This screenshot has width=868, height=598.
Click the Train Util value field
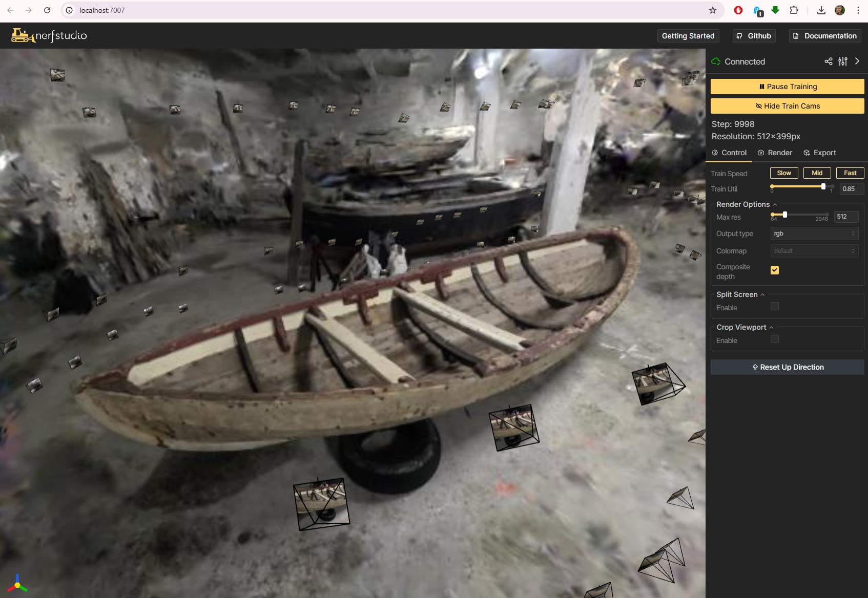(851, 189)
